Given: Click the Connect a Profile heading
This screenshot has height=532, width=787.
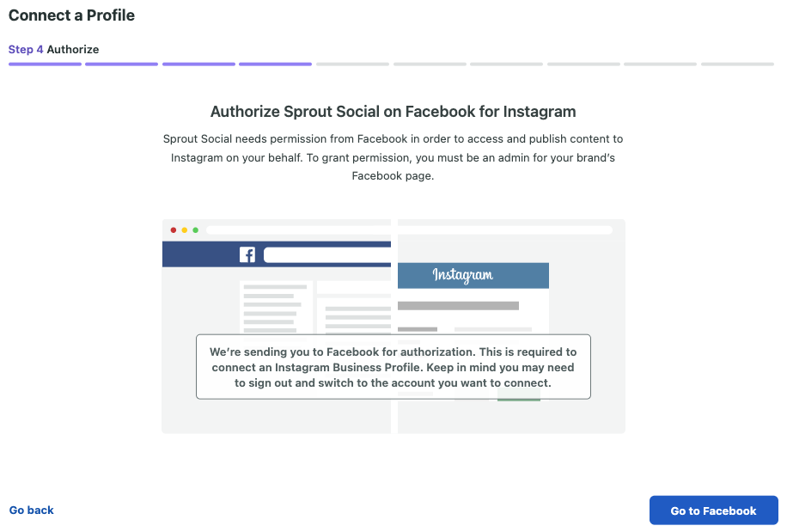Looking at the screenshot, I should (x=71, y=15).
